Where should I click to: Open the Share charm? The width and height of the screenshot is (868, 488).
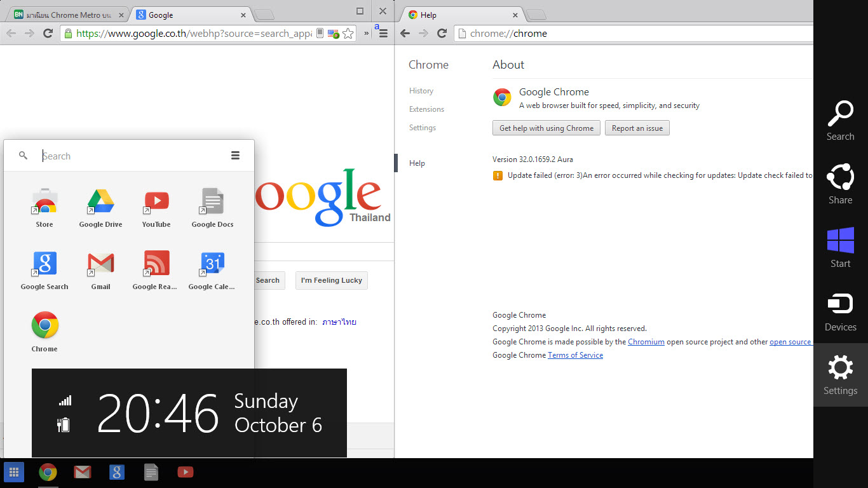840,184
